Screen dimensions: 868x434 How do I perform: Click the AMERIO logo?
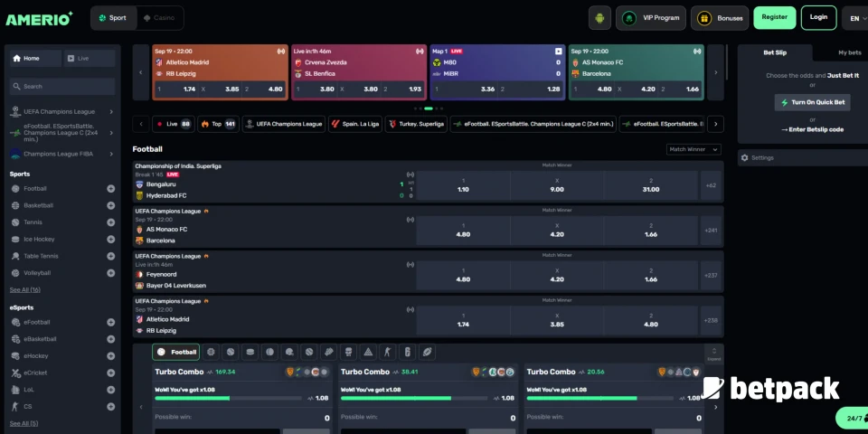click(x=40, y=18)
